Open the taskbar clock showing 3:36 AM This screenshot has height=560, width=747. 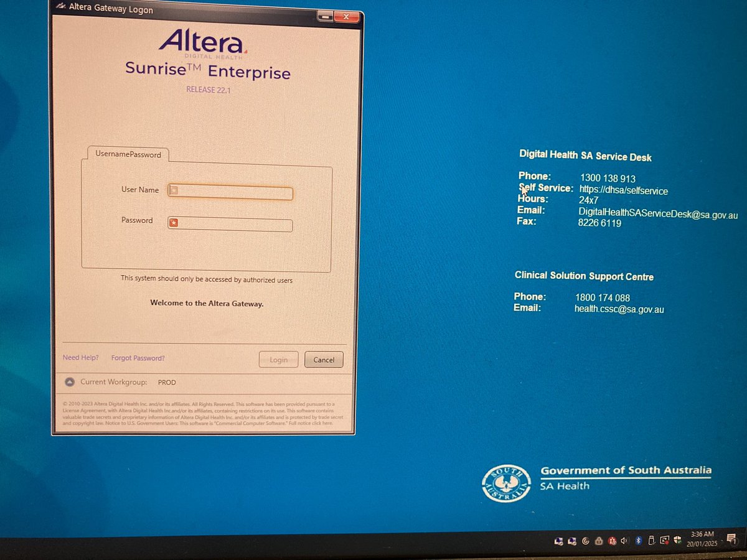tap(703, 539)
